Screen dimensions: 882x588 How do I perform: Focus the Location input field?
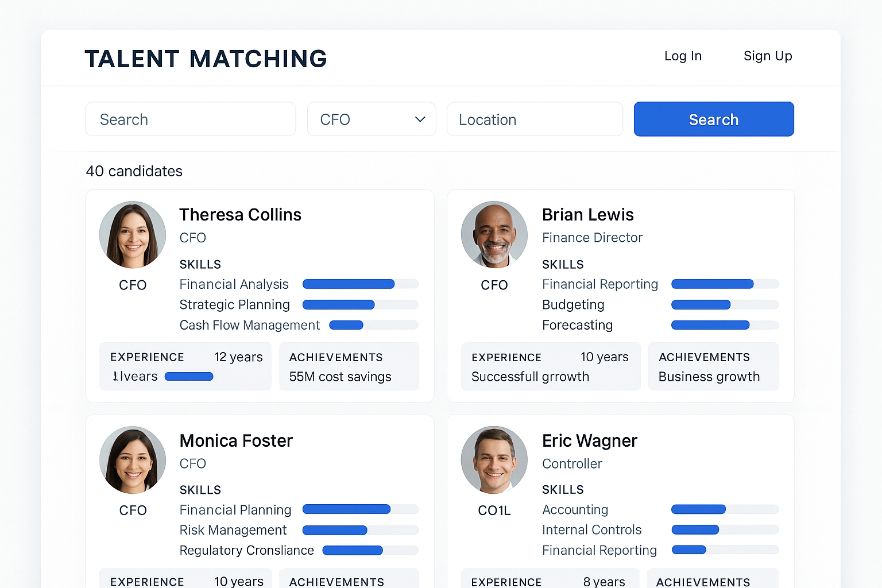pos(535,119)
